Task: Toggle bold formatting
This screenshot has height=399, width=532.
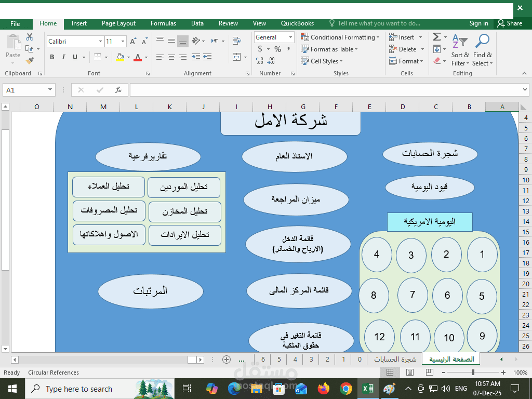Action: (x=51, y=57)
